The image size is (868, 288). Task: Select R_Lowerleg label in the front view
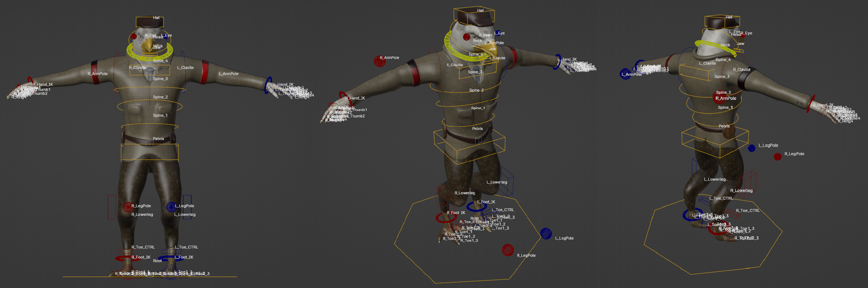[142, 214]
